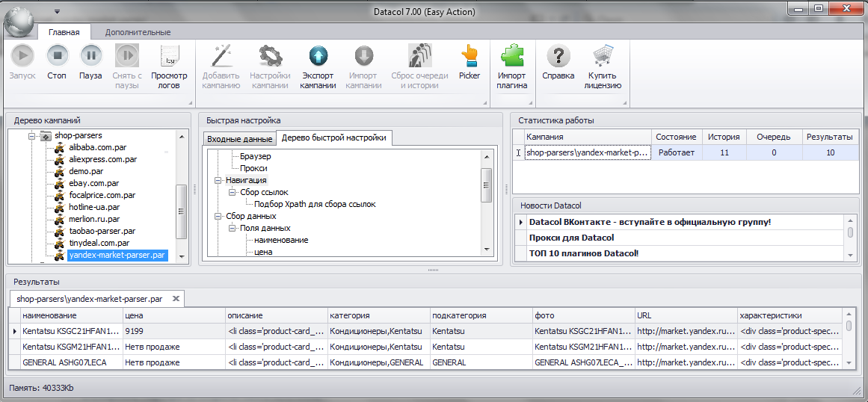Open Главная ribbon playback group dialog launcher
This screenshot has height=402, width=868.
[x=191, y=102]
